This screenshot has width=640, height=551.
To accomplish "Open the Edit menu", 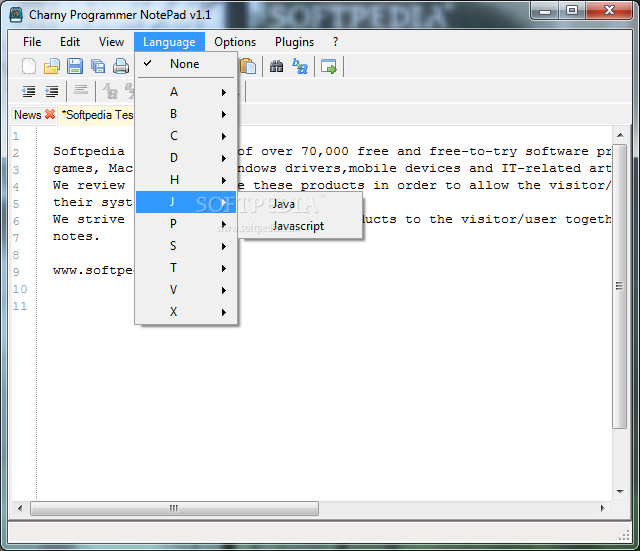I will (70, 42).
